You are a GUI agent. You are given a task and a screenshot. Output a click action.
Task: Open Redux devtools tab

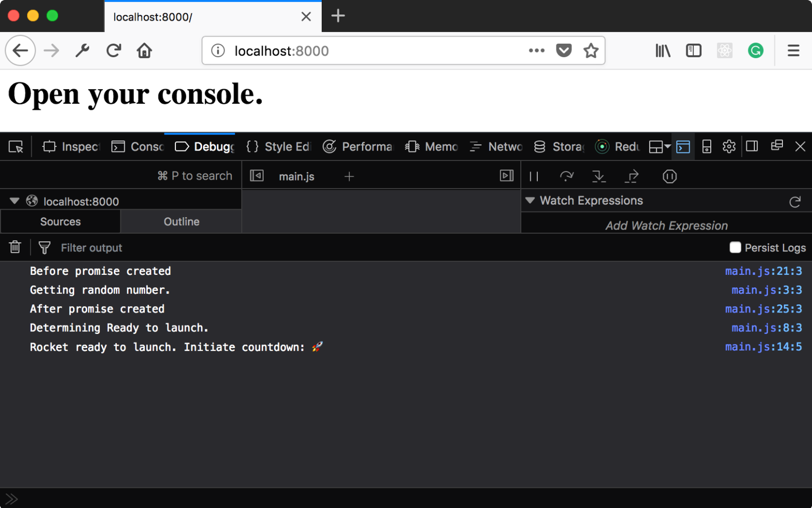(x=617, y=147)
